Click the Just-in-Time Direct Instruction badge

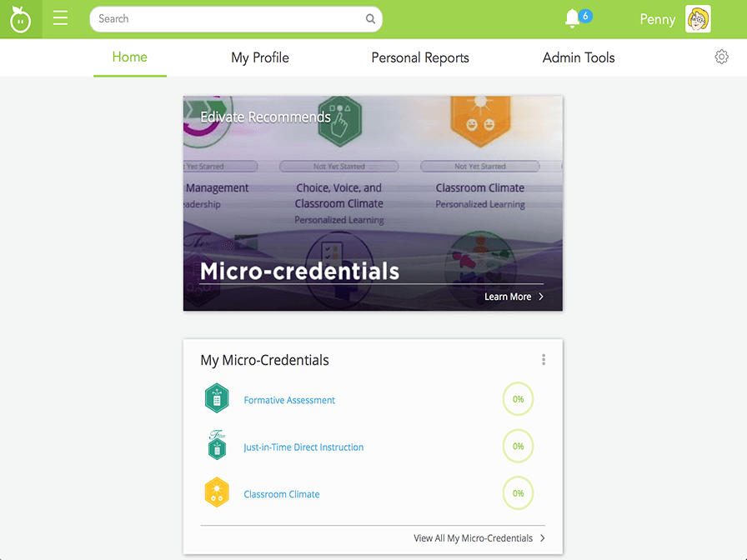[x=217, y=445]
